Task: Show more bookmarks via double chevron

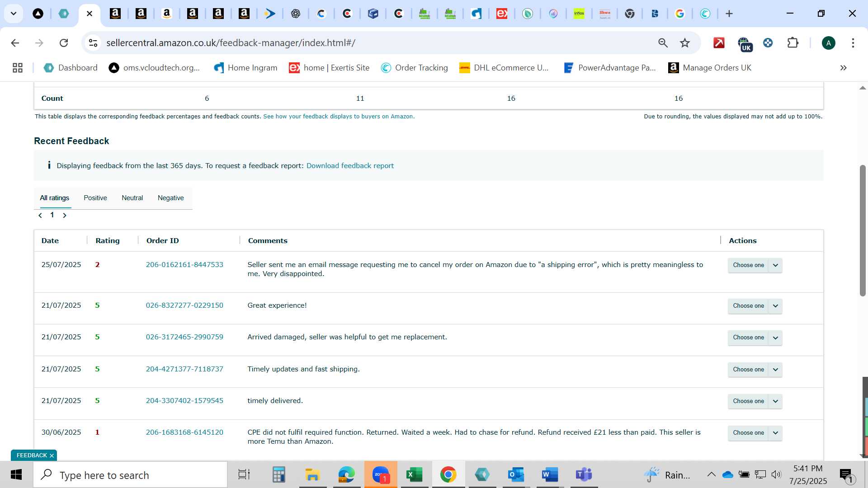Action: point(843,68)
